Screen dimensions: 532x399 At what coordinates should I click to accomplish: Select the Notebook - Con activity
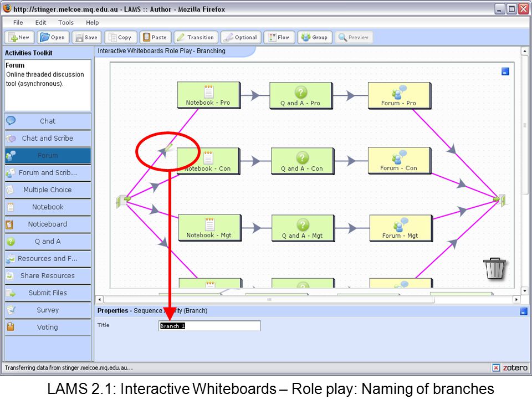[208, 161]
